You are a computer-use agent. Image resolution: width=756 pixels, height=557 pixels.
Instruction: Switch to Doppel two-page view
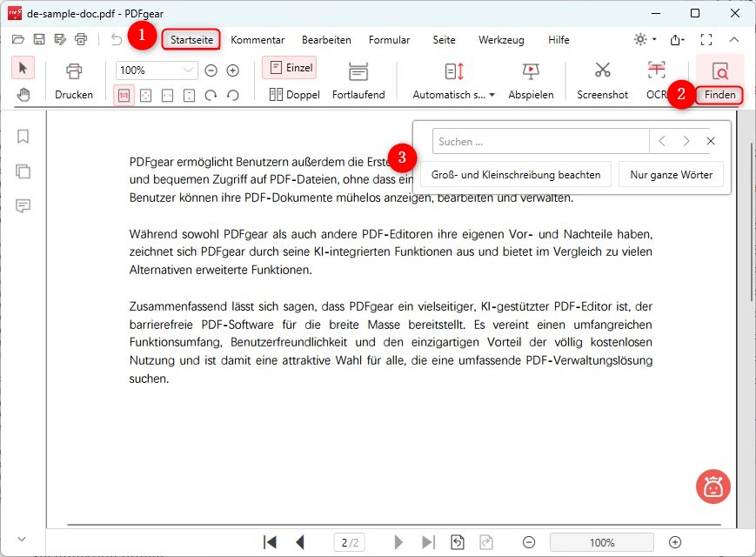coord(294,95)
